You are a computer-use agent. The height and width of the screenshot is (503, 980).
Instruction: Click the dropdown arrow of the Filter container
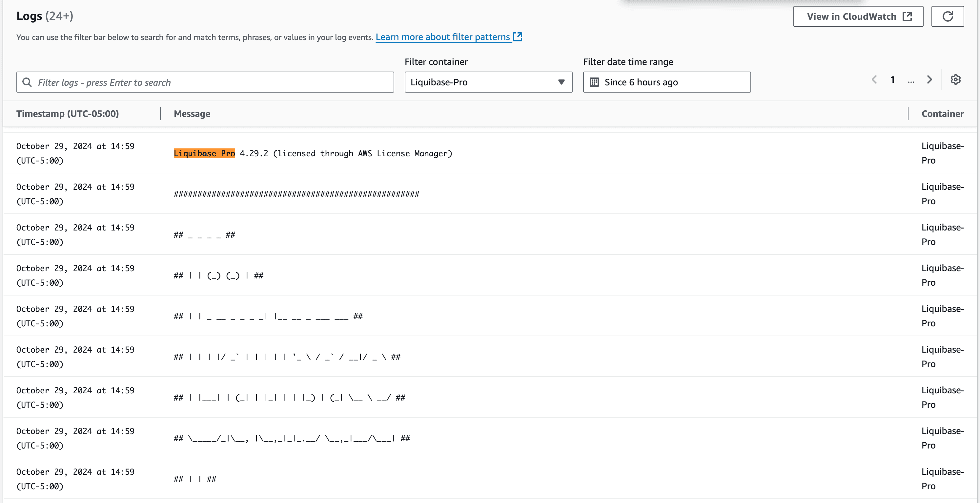561,82
